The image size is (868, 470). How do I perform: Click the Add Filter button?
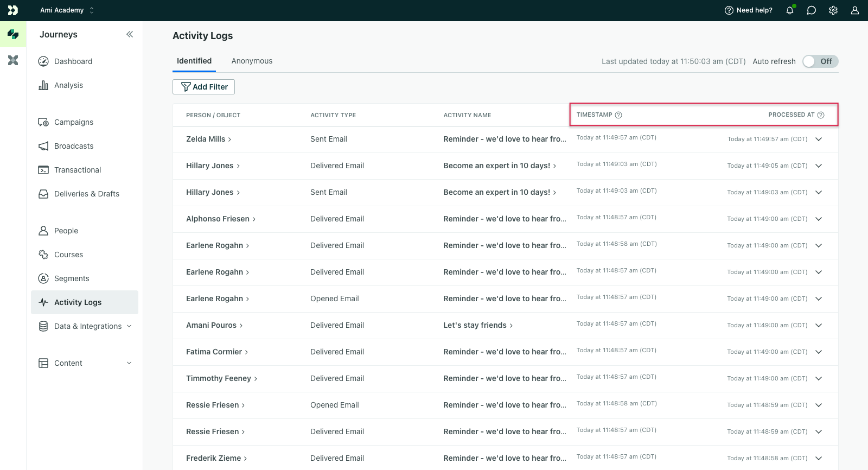coord(203,87)
